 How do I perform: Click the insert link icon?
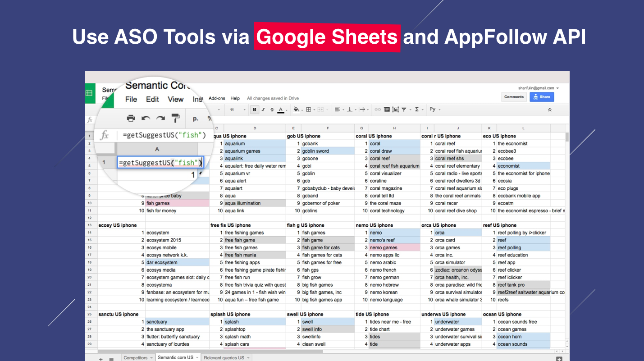tap(378, 109)
